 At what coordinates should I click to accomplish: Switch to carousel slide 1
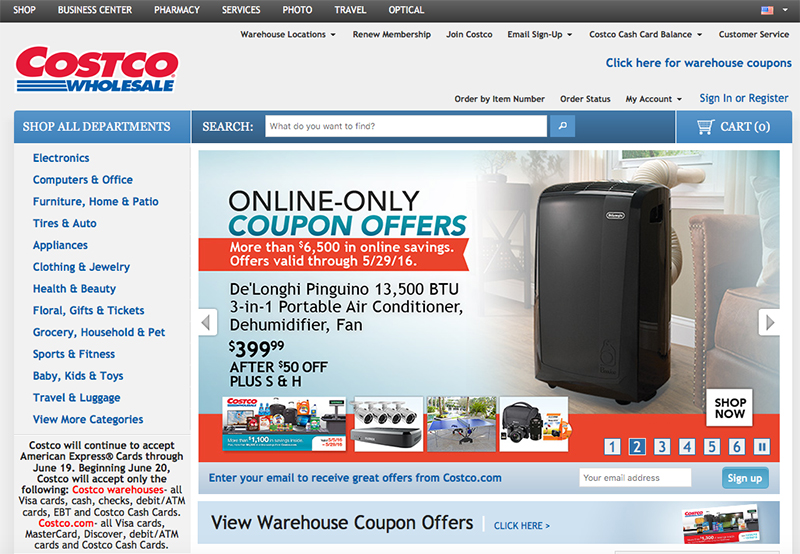(x=612, y=447)
